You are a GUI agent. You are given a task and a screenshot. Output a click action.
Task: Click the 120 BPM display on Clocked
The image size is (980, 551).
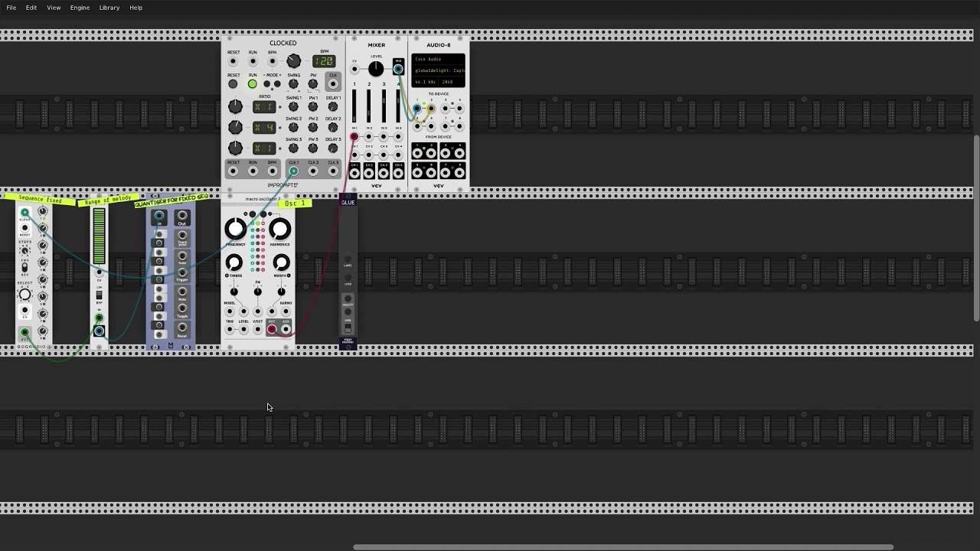tap(324, 61)
